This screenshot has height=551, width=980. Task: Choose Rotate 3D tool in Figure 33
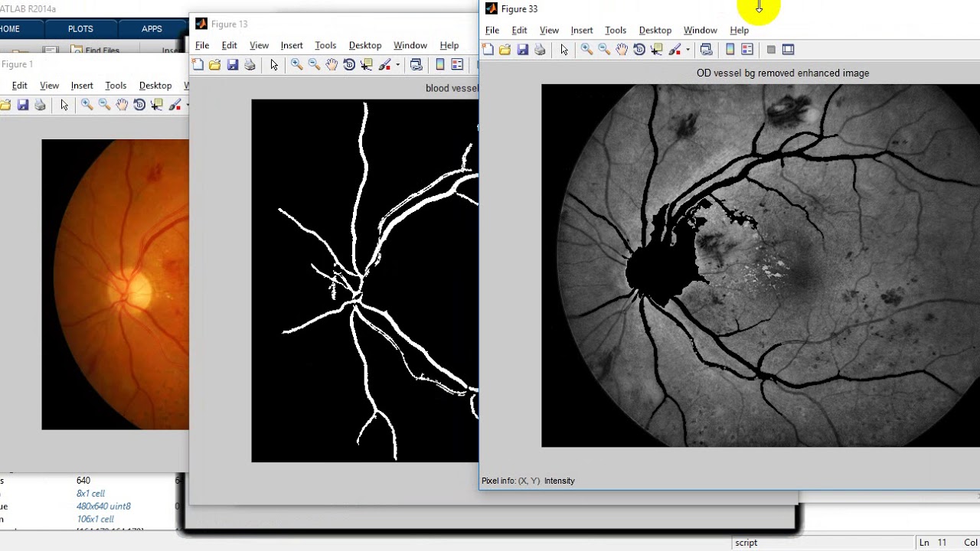[x=639, y=50]
